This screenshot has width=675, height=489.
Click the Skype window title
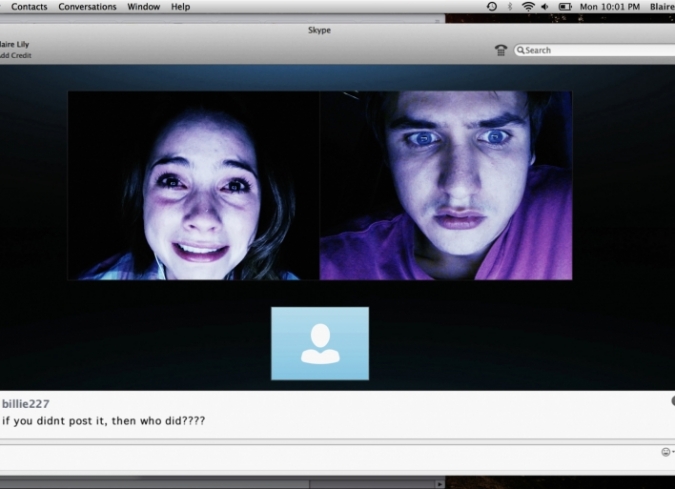click(319, 30)
